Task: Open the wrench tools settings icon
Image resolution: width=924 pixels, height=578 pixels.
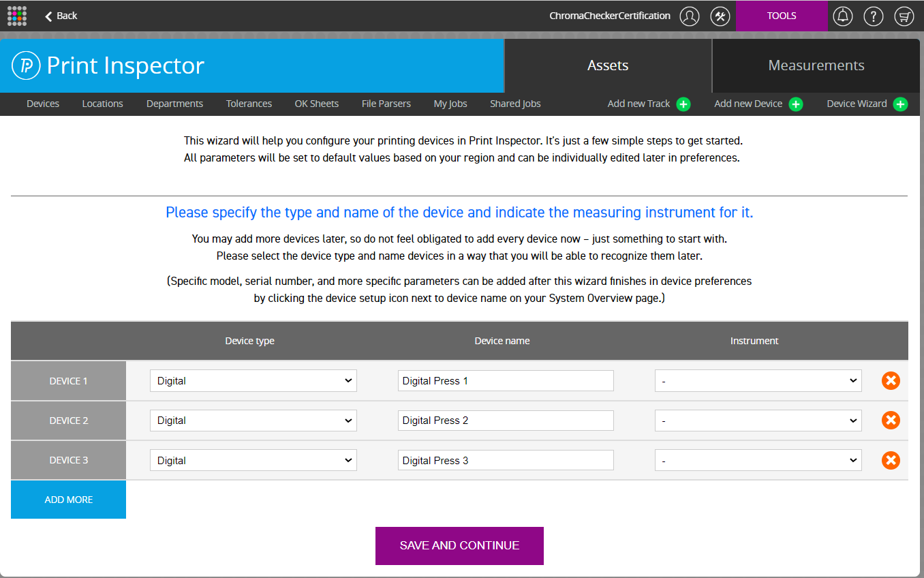Action: point(720,16)
